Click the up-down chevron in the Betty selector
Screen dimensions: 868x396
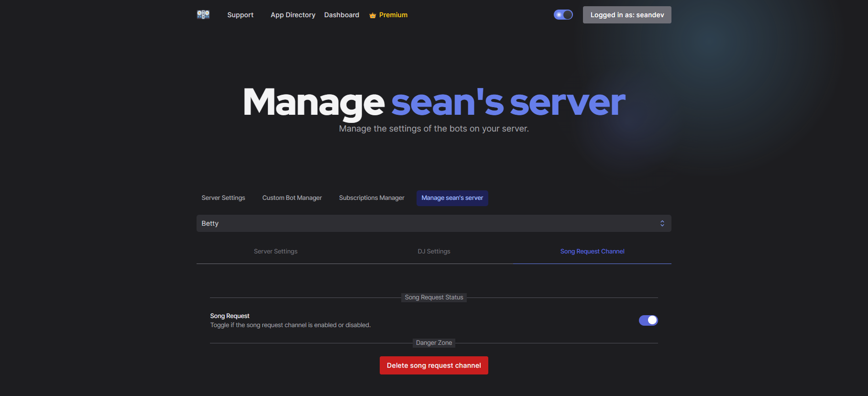(662, 223)
